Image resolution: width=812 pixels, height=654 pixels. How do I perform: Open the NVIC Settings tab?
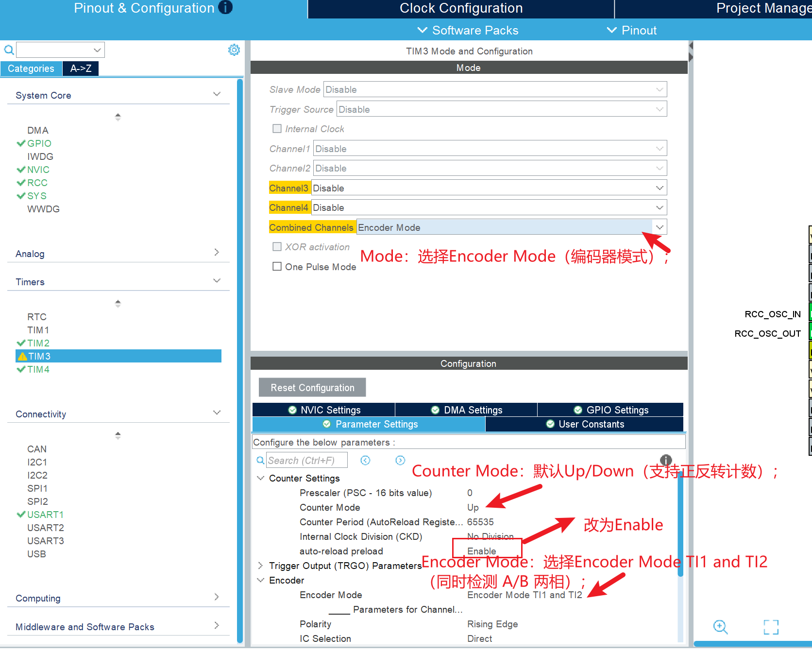tap(324, 410)
